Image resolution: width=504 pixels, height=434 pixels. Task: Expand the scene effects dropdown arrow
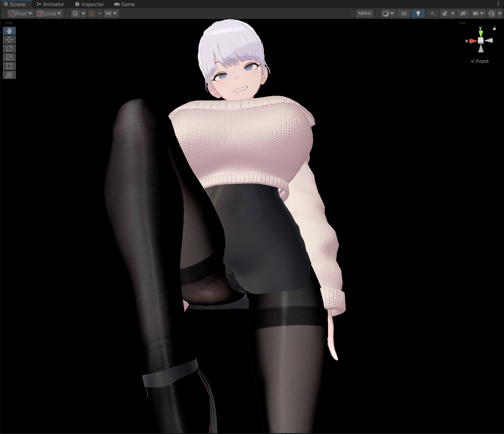[453, 13]
